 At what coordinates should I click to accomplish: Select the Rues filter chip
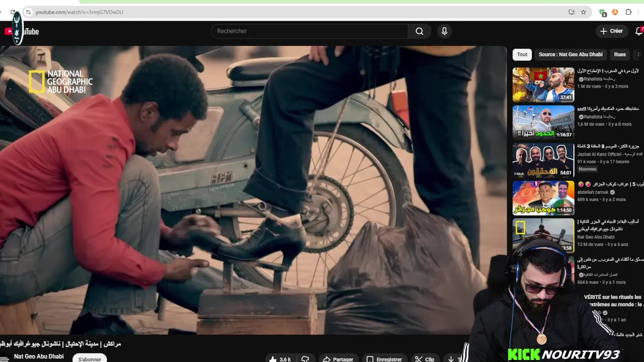[x=620, y=54]
